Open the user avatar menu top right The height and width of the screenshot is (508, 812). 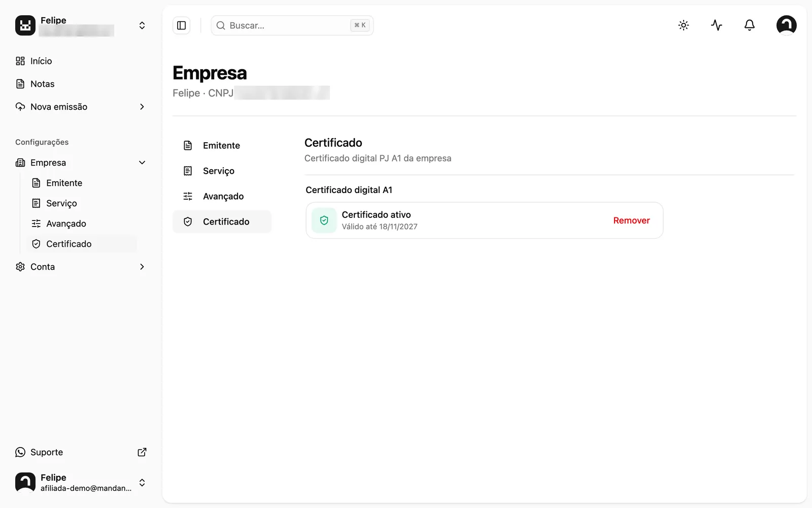click(787, 25)
